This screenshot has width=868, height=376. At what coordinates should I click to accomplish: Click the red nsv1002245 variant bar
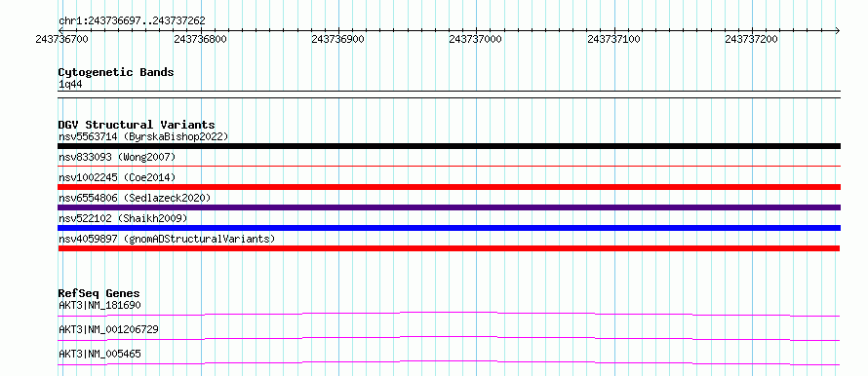[449, 187]
